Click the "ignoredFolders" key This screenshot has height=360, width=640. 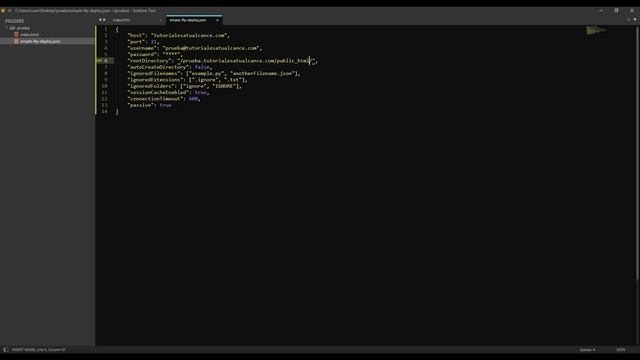point(151,86)
